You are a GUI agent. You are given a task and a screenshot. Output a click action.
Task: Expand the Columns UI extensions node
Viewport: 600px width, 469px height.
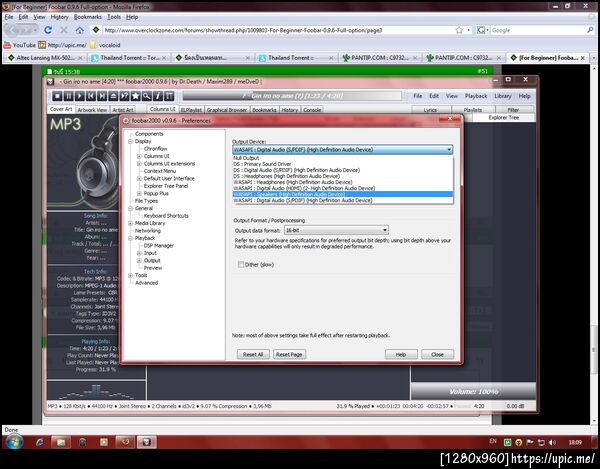pyautogui.click(x=139, y=163)
